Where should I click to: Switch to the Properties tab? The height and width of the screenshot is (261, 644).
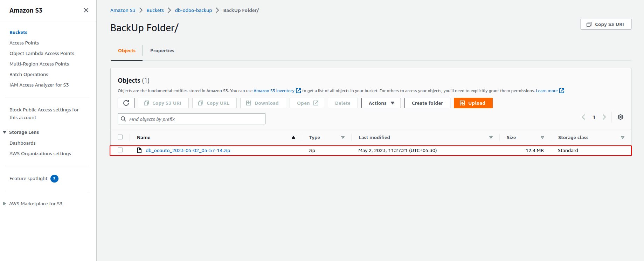(162, 50)
